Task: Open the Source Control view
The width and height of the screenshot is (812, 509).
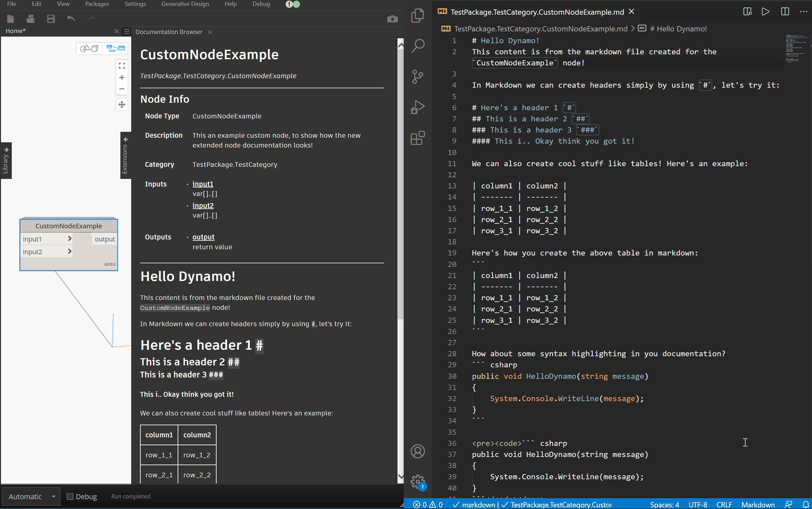Action: pyautogui.click(x=417, y=77)
